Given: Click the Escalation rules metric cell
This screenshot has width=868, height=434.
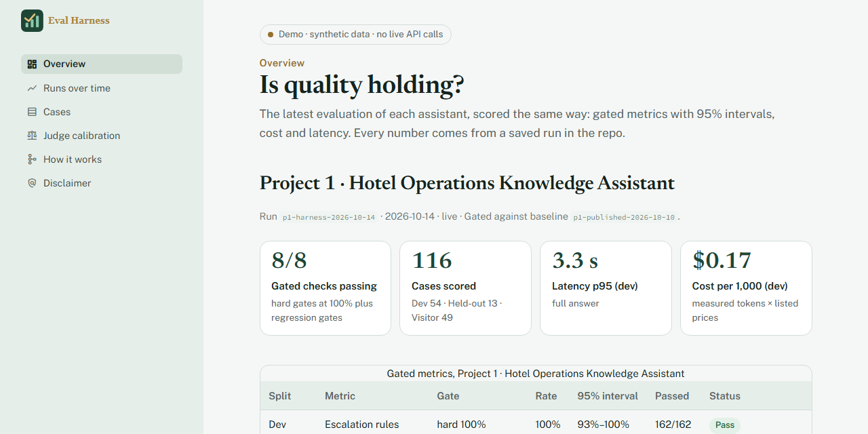Looking at the screenshot, I should pyautogui.click(x=361, y=425).
